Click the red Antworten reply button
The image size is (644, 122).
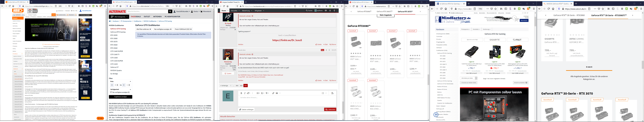(330, 109)
